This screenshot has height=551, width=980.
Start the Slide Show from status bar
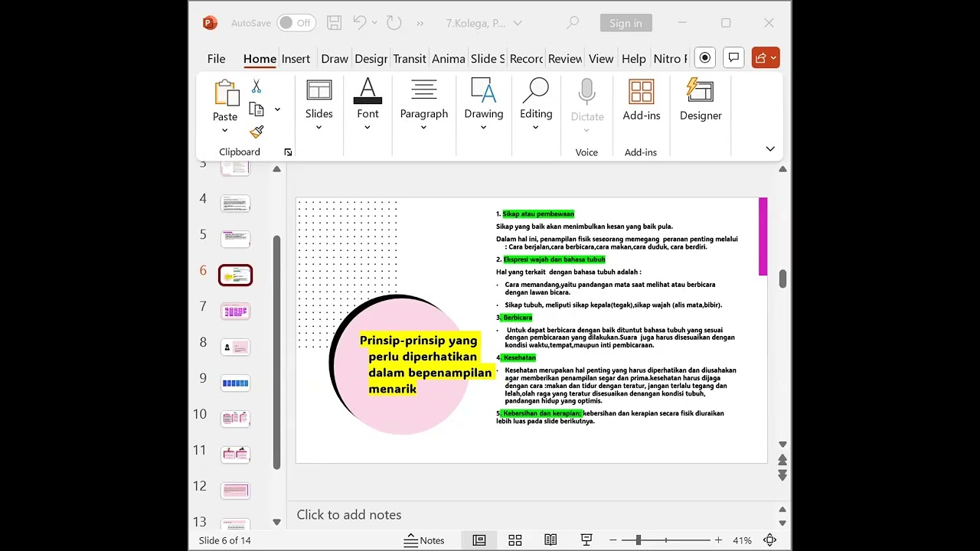tap(587, 540)
